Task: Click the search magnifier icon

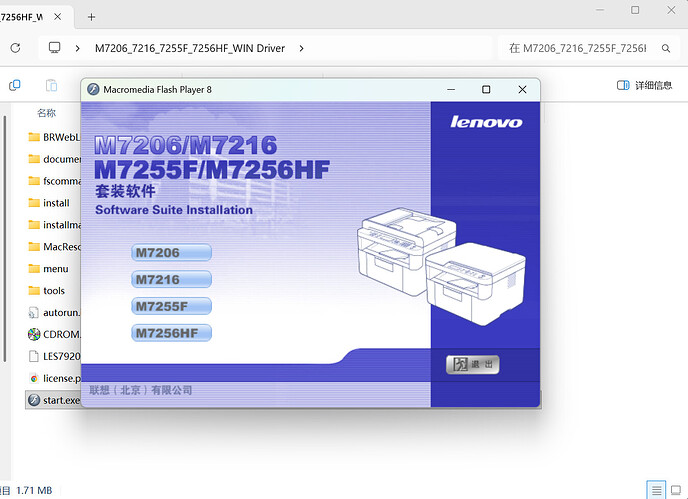Action: tap(666, 48)
